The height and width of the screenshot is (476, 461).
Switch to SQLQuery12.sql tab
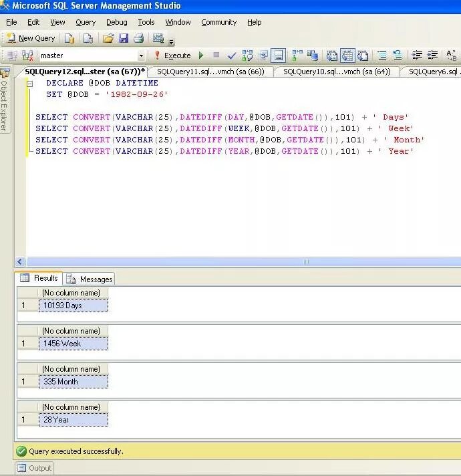(85, 72)
